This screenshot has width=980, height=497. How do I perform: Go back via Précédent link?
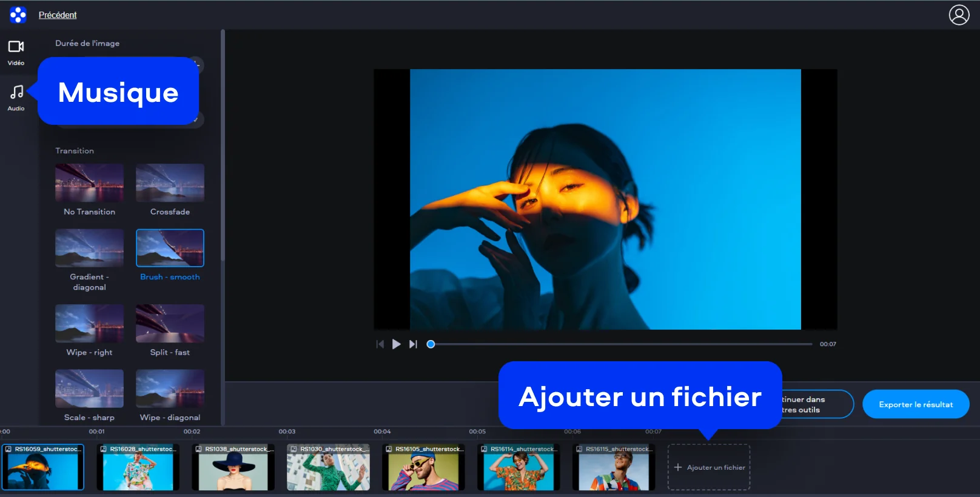[x=58, y=15]
